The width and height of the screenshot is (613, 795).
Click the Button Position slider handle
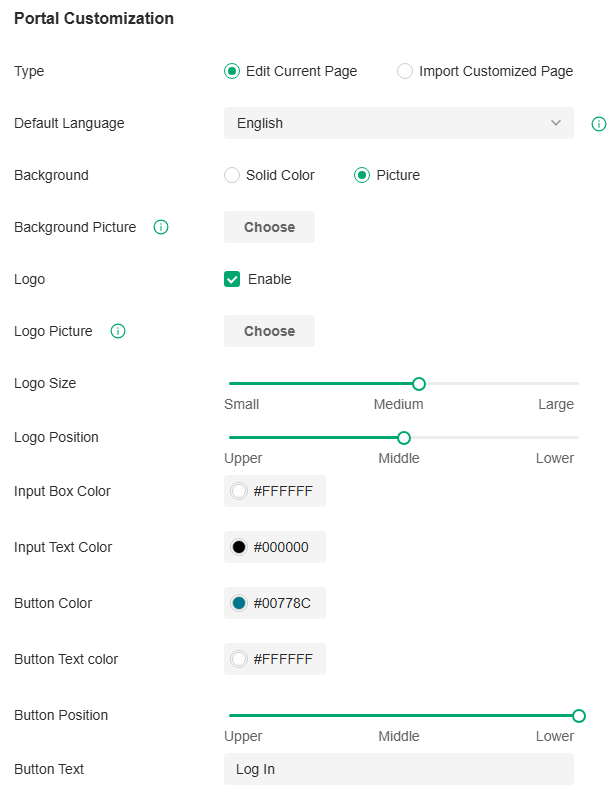pos(578,715)
